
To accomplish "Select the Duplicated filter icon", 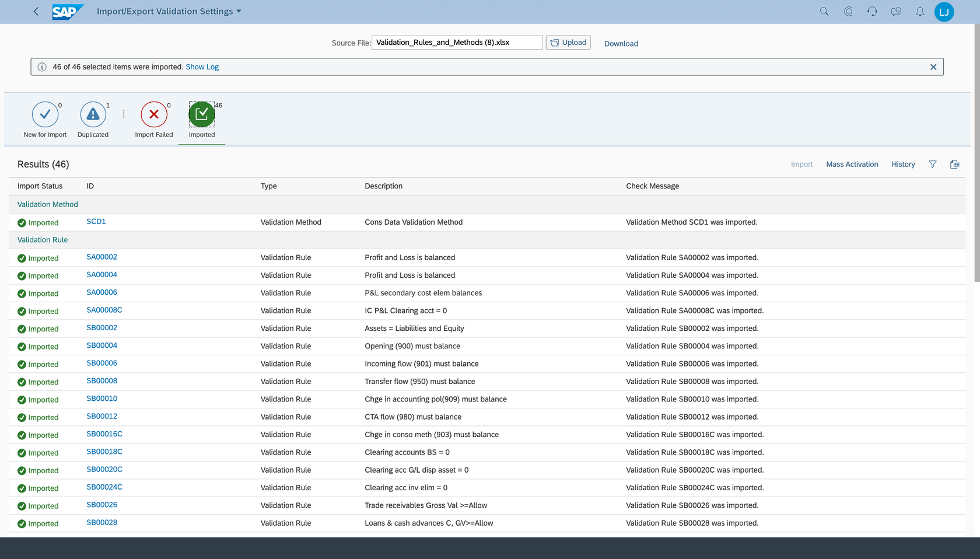I will (93, 114).
